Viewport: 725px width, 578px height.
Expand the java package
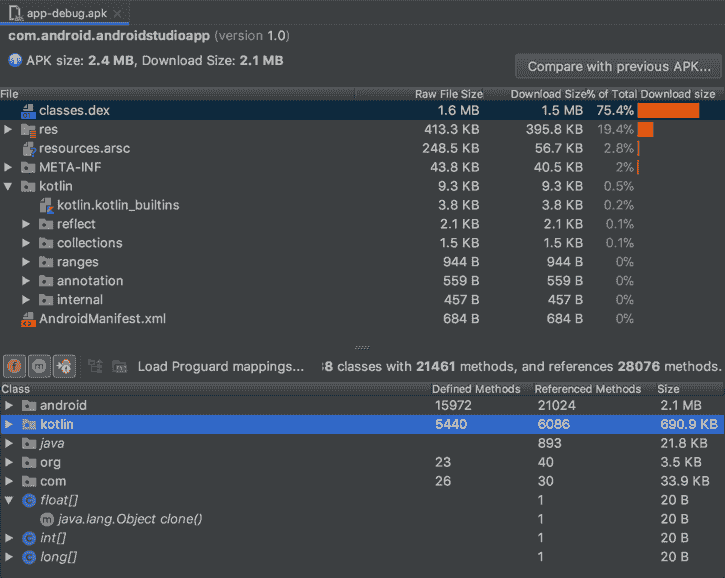(8, 443)
